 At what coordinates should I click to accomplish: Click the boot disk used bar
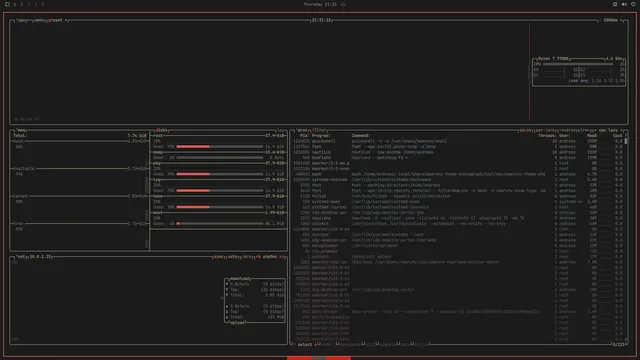[220, 224]
